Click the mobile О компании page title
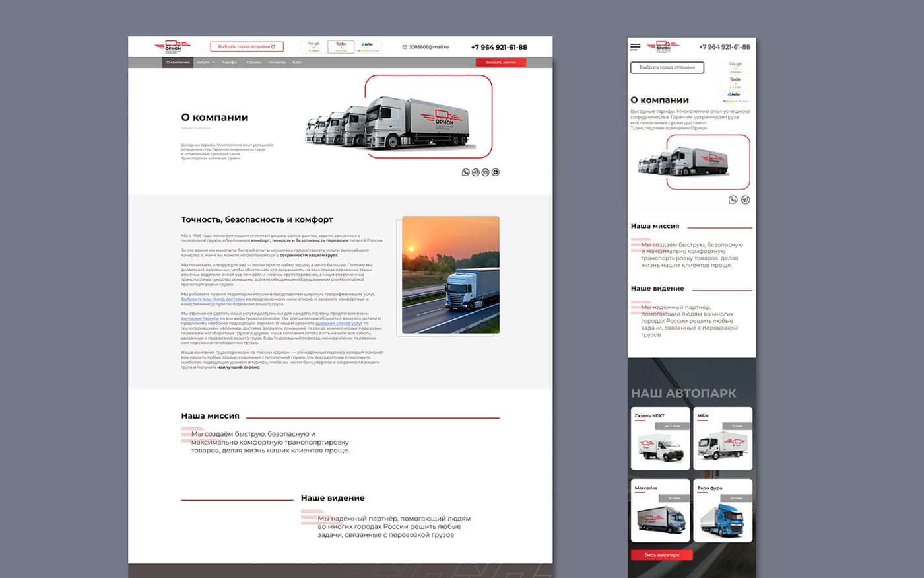 (x=659, y=100)
